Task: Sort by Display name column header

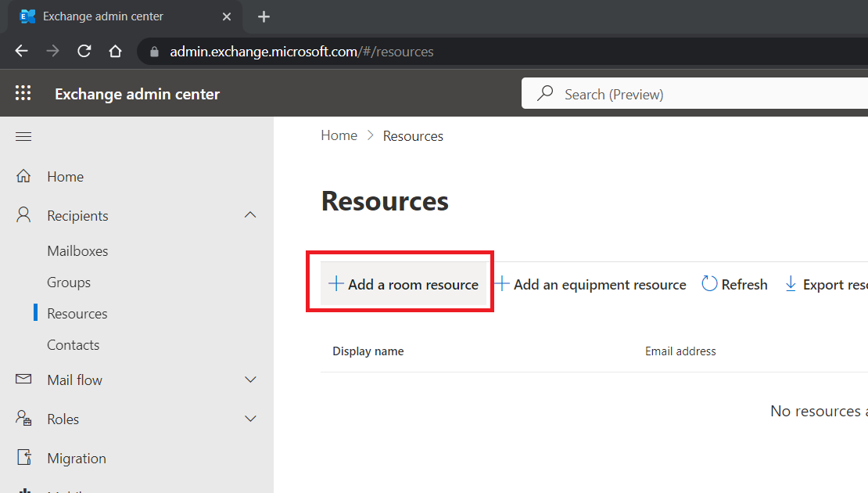Action: click(x=368, y=351)
